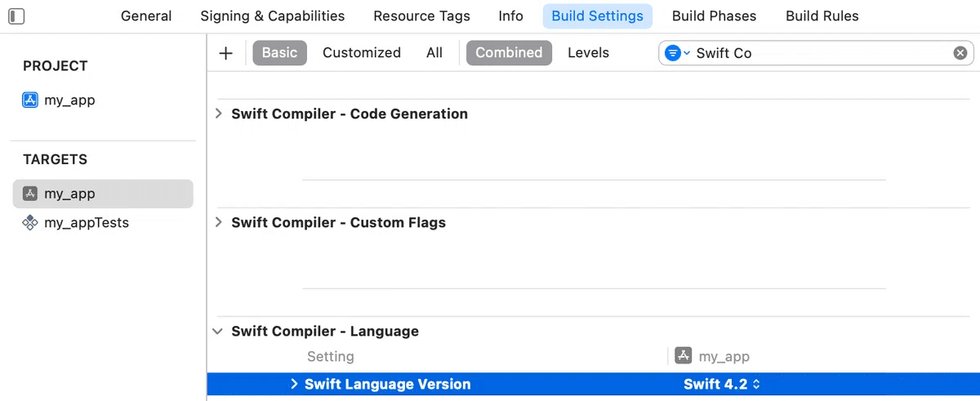Click the build settings search field

click(816, 53)
